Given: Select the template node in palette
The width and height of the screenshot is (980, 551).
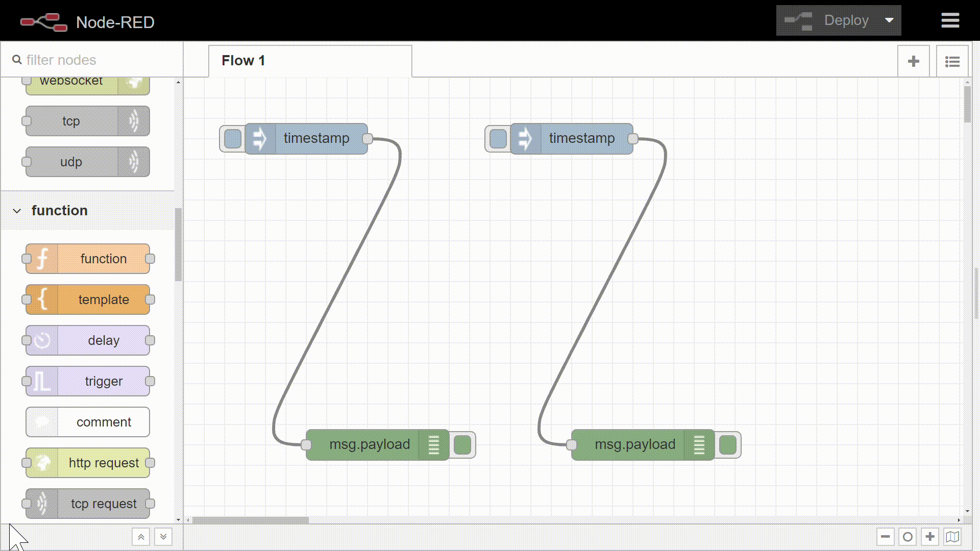Looking at the screenshot, I should tap(88, 299).
